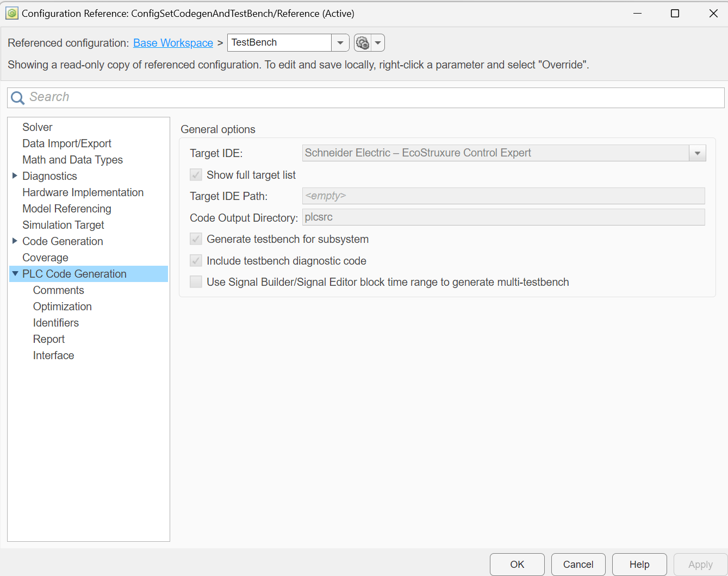This screenshot has width=728, height=576.
Task: Click the configuration actions gear icon
Action: point(363,42)
